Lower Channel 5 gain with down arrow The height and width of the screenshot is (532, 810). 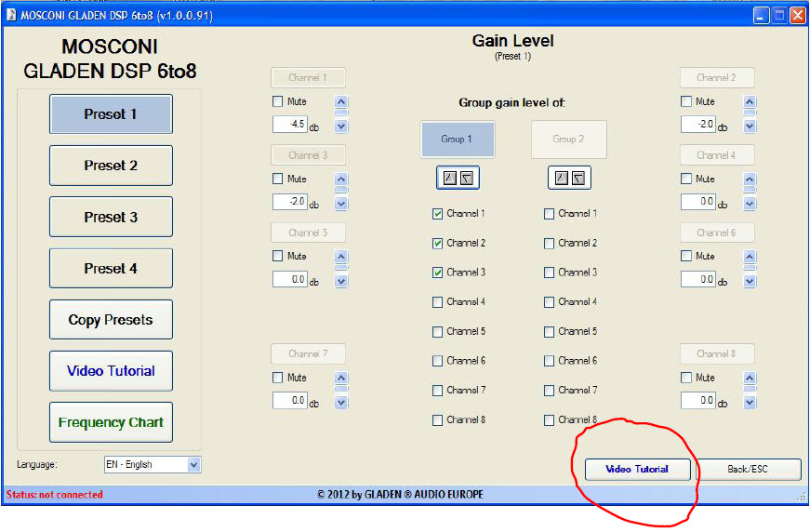point(341,281)
